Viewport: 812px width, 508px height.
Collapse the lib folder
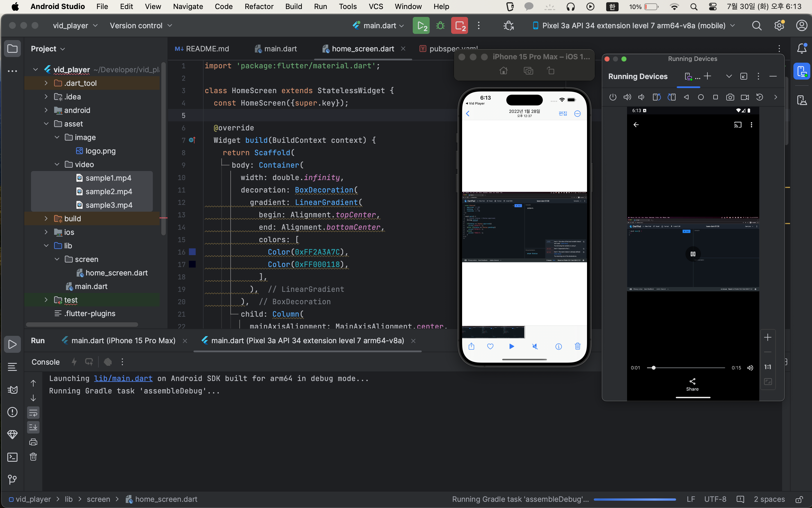tap(46, 246)
